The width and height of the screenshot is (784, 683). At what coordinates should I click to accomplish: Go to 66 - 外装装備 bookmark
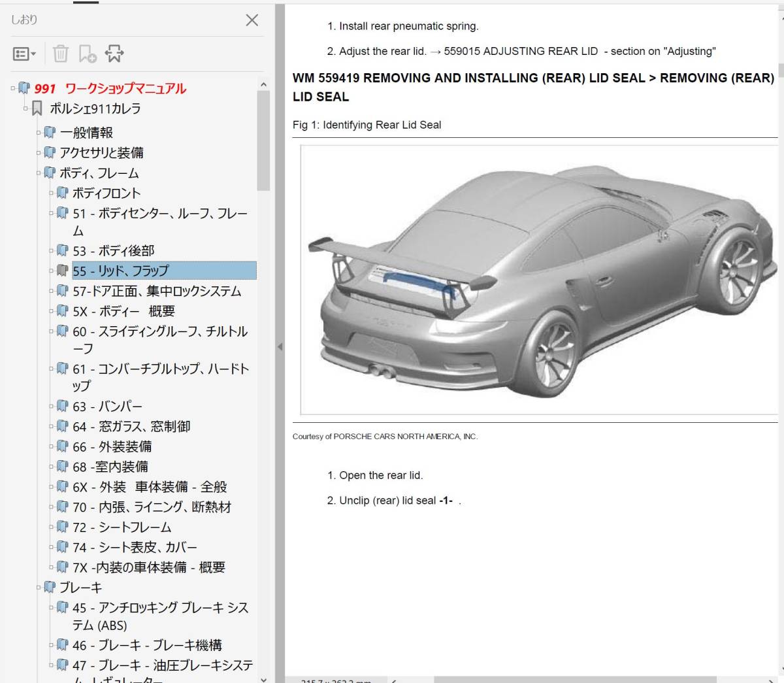point(112,446)
